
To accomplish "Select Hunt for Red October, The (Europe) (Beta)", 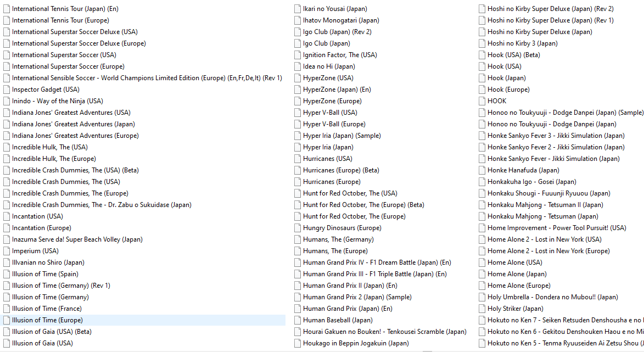I will 364,204.
